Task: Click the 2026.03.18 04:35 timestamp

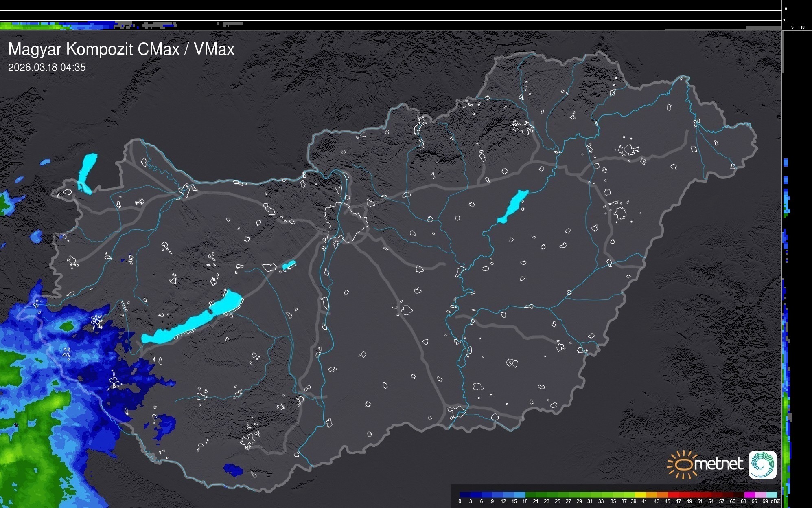Action: click(x=47, y=68)
